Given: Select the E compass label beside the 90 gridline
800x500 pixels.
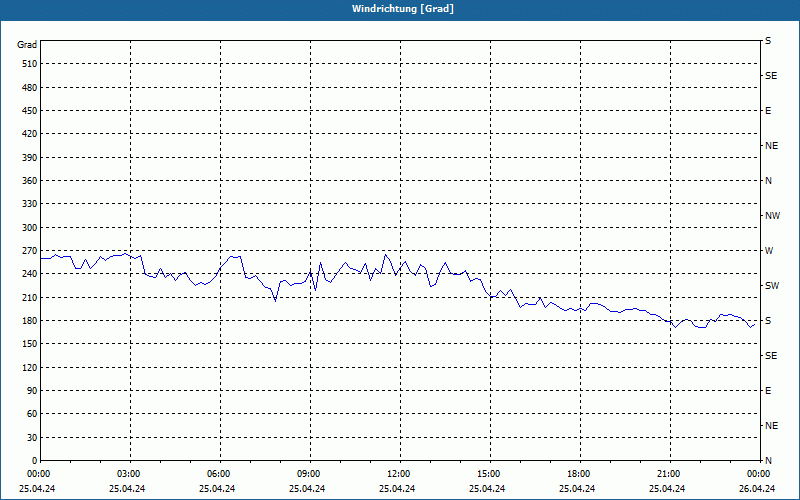Looking at the screenshot, I should (768, 391).
